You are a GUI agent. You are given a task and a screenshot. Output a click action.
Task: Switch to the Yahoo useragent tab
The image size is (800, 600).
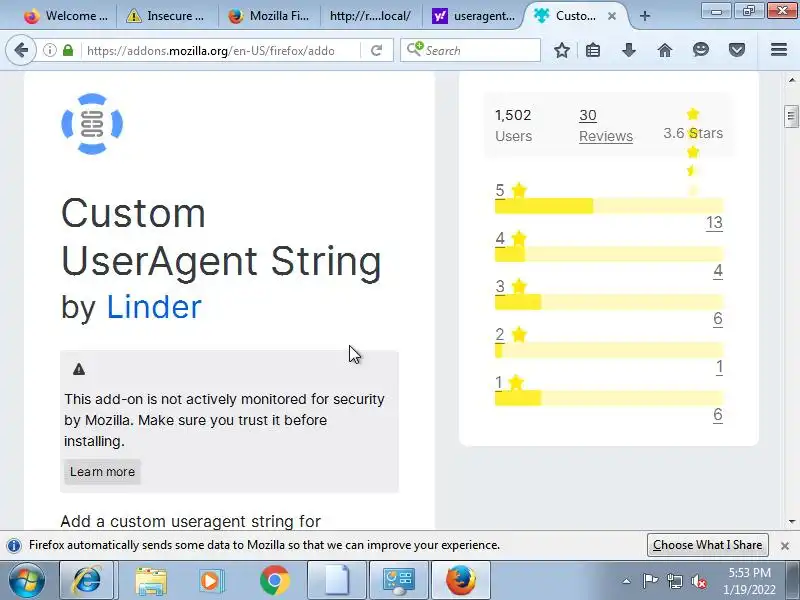pos(474,16)
